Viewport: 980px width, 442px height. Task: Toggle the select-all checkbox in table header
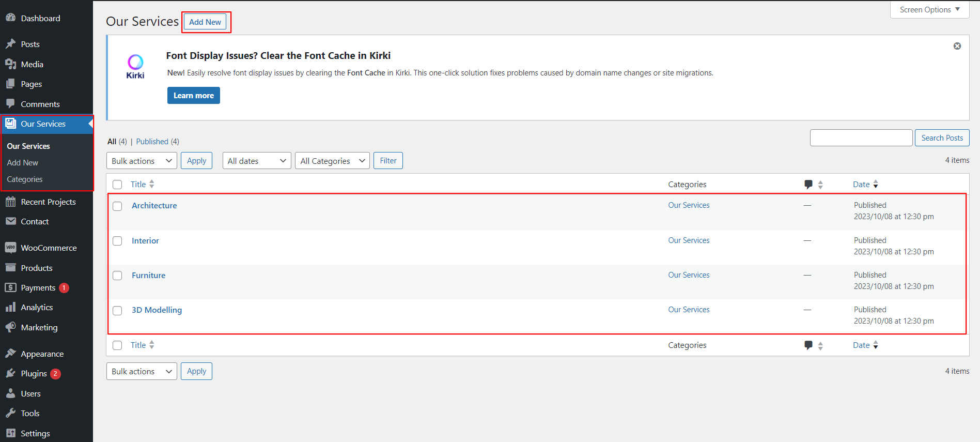click(x=117, y=185)
